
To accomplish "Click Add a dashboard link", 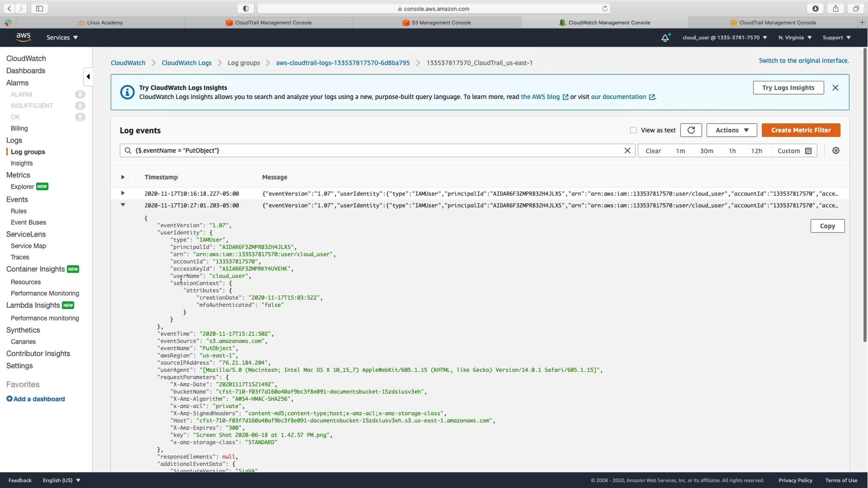I will click(x=39, y=399).
